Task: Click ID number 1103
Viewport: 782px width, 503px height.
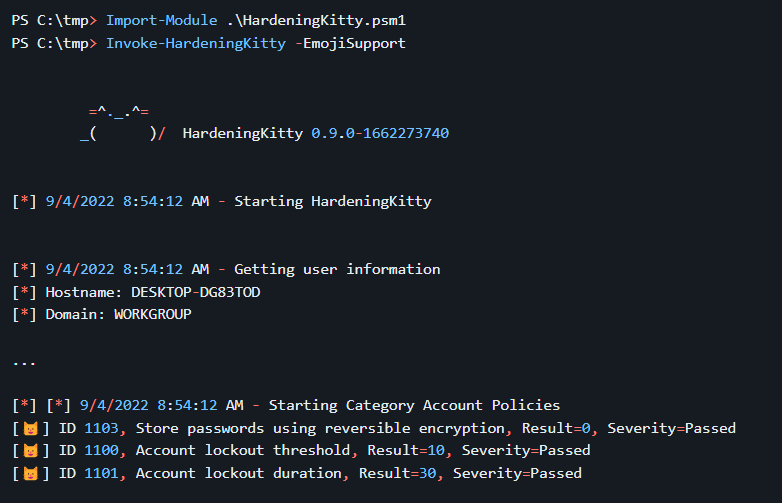Action: click(x=101, y=428)
